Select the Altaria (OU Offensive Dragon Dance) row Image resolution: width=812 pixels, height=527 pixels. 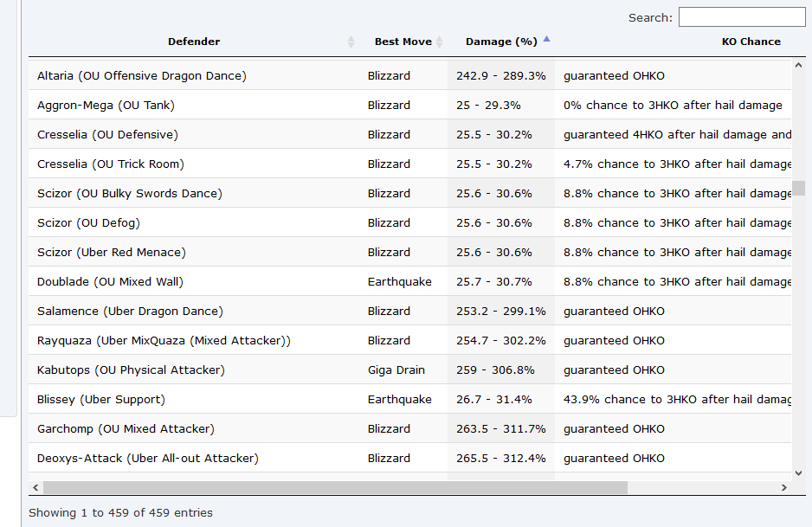[x=409, y=75]
